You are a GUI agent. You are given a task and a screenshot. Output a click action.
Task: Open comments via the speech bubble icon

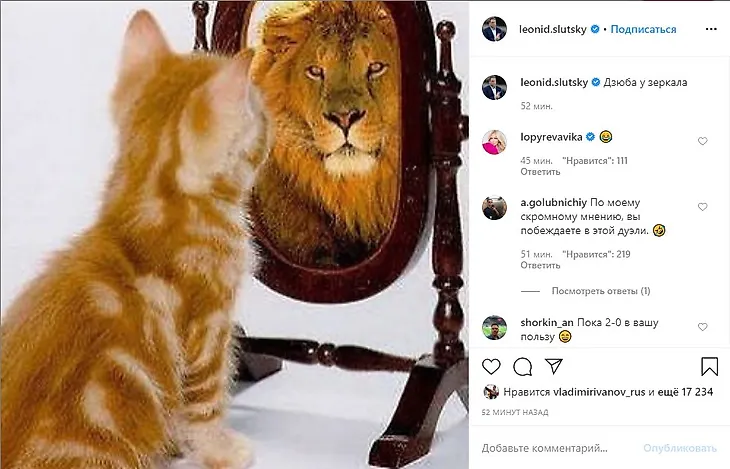(522, 366)
